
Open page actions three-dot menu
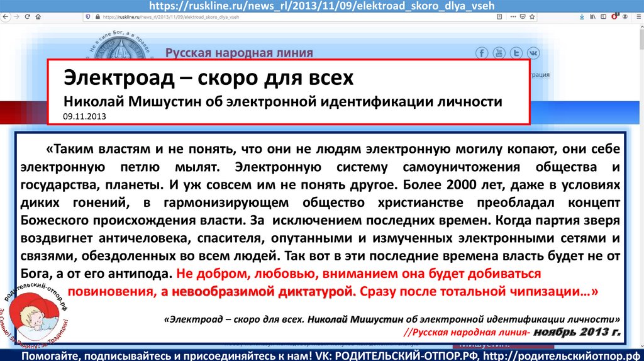coord(513,17)
